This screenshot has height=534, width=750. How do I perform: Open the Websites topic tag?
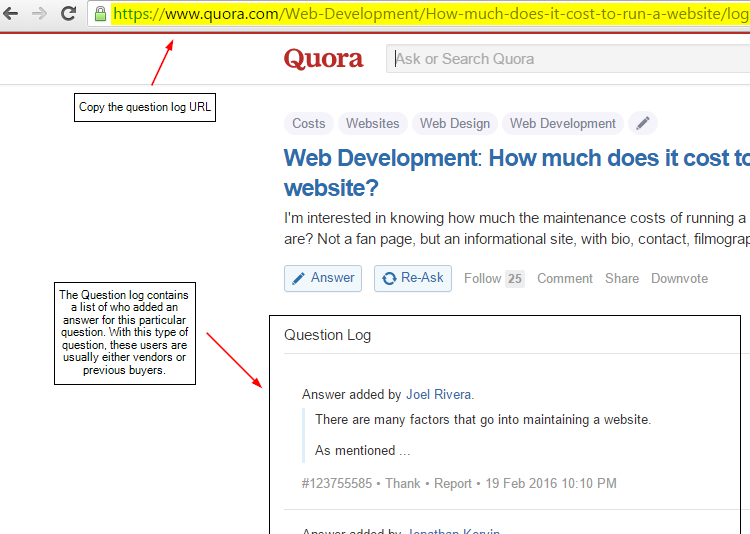[x=372, y=124]
